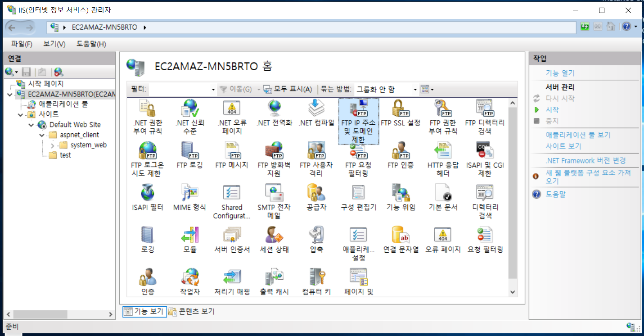Open the FTP SSL 설정 feature
The image size is (644, 336).
pyautogui.click(x=401, y=114)
